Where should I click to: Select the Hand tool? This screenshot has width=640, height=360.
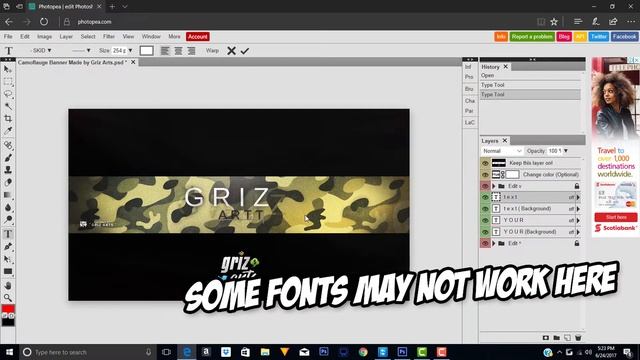click(8, 285)
